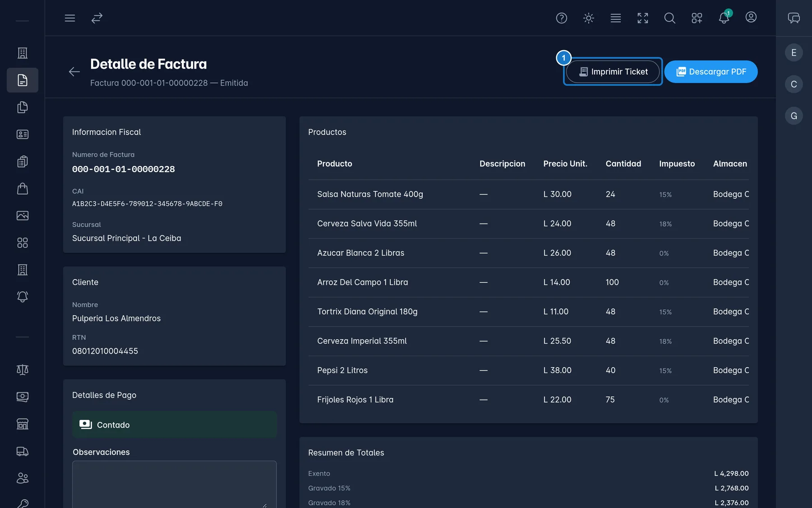Image resolution: width=812 pixels, height=508 pixels.
Task: Click Descargar PDF button
Action: point(711,71)
